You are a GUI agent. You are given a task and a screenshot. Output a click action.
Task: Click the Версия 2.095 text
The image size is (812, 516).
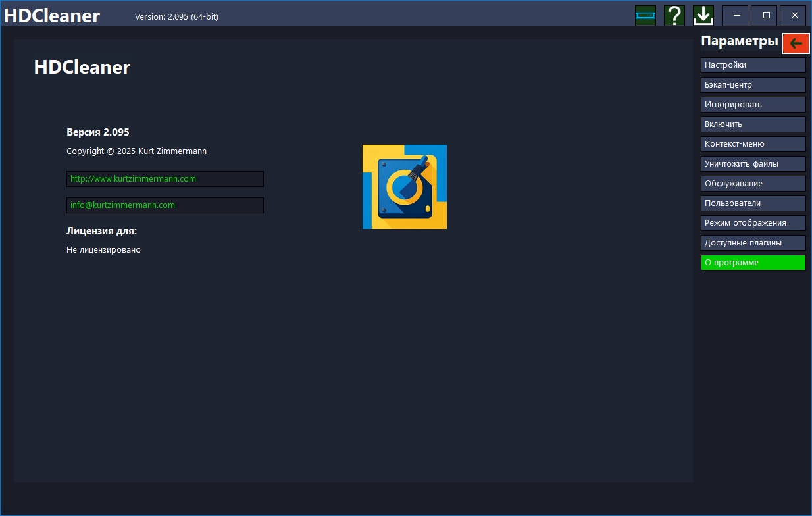pyautogui.click(x=98, y=132)
